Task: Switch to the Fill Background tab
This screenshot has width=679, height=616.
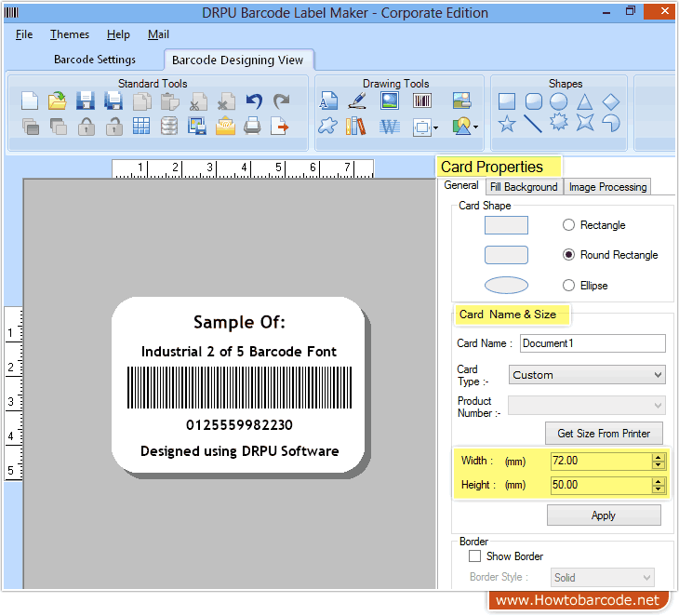Action: point(524,187)
